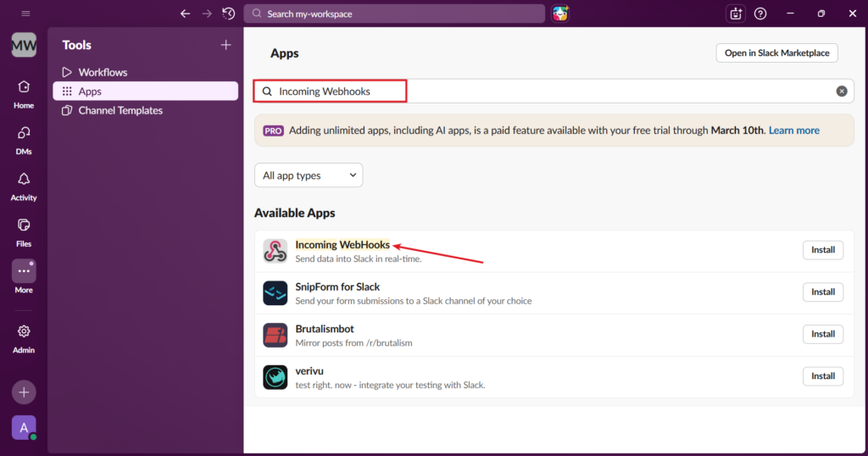Screen dimensions: 868x456
Task: Open Activity bell in the sidebar
Action: [24, 186]
